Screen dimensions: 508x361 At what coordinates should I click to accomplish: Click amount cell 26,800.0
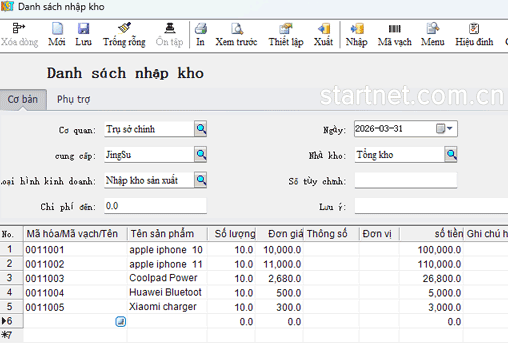(x=431, y=278)
